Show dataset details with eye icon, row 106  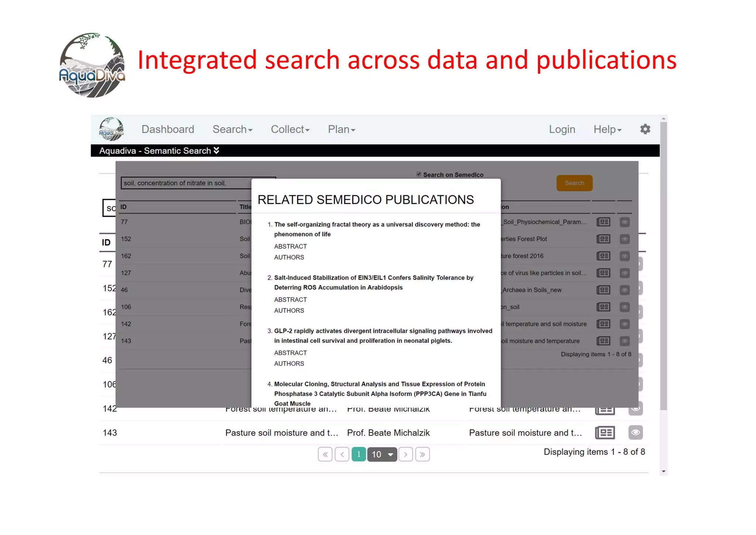point(625,307)
